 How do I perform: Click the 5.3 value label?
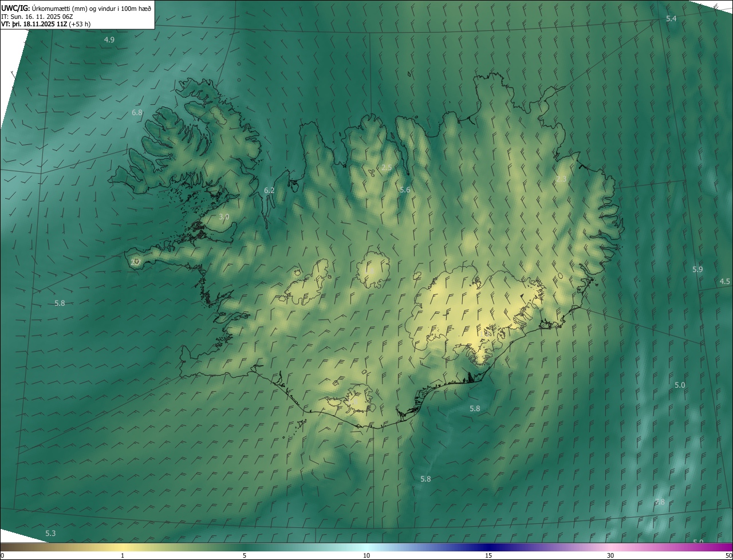[50, 534]
